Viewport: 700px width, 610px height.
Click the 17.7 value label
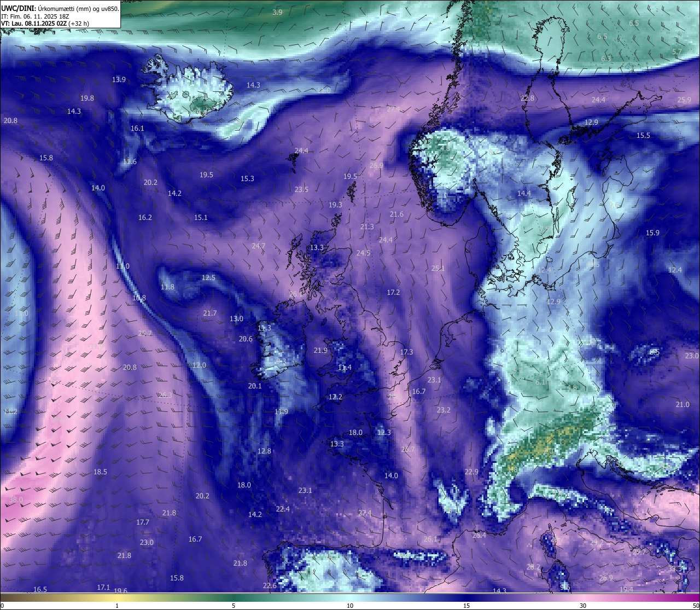tap(143, 522)
